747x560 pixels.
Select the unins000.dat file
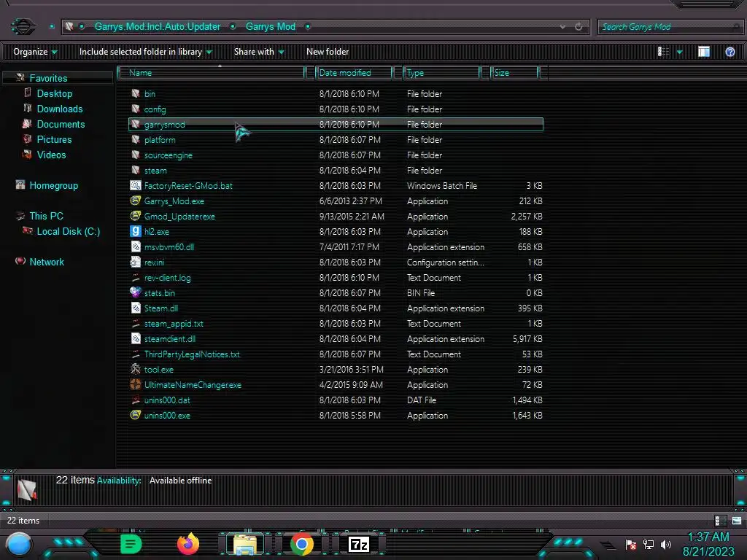[167, 400]
